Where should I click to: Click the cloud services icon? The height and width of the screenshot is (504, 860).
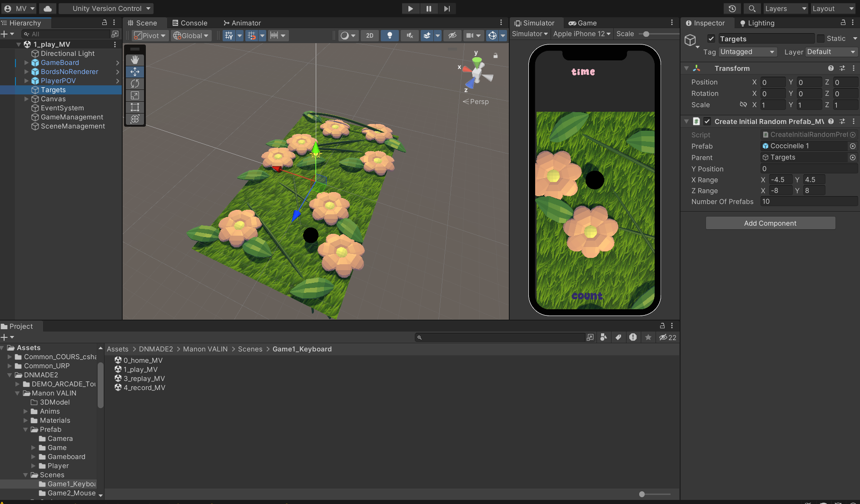[x=48, y=9]
